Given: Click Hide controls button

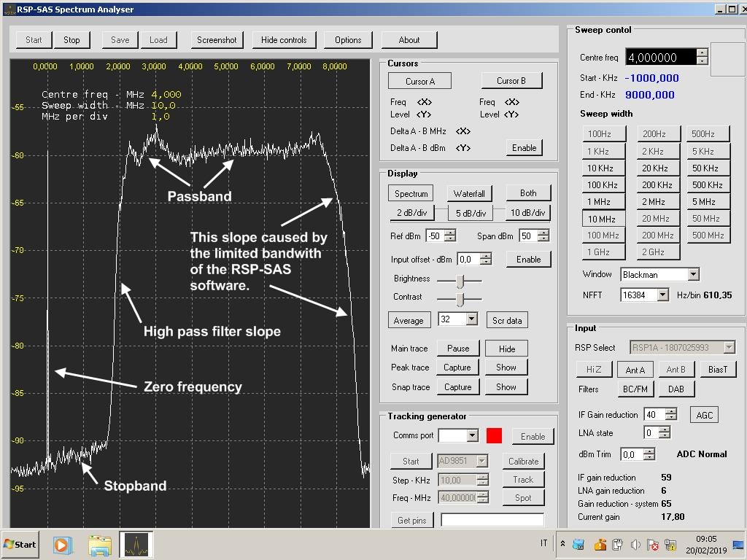Looking at the screenshot, I should (x=284, y=40).
